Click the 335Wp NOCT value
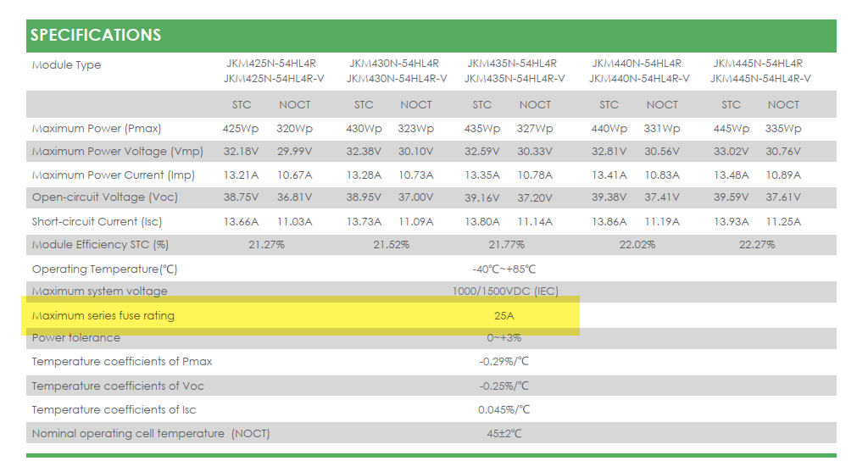Viewport: 868px width, 472px height. tap(783, 128)
